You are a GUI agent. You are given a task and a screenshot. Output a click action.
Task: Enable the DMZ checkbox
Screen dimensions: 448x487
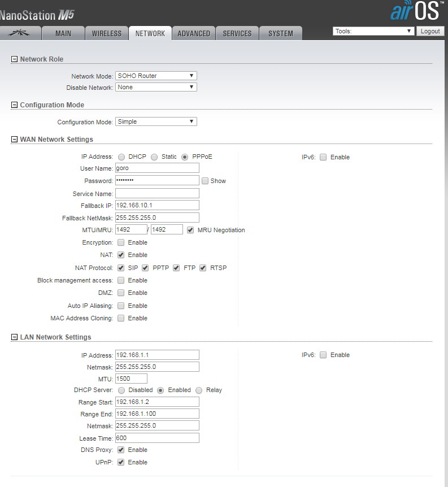click(121, 293)
